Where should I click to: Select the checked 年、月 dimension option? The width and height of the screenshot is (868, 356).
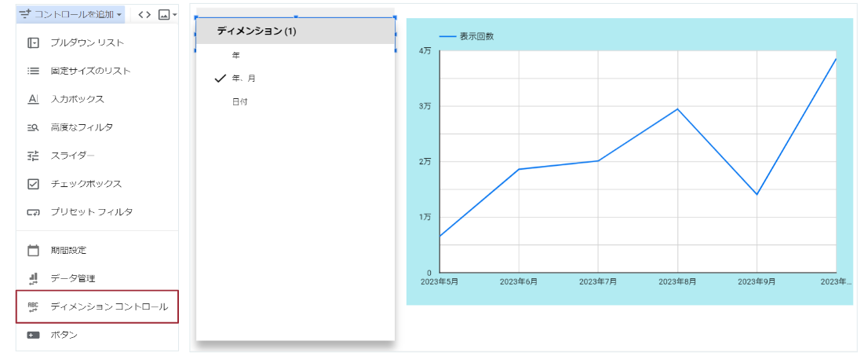tap(243, 79)
